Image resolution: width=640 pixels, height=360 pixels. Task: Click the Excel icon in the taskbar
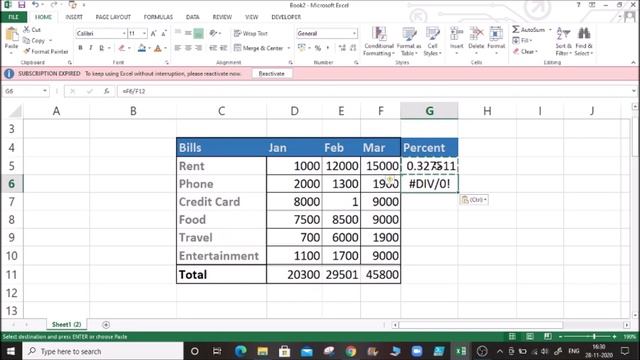[x=461, y=351]
